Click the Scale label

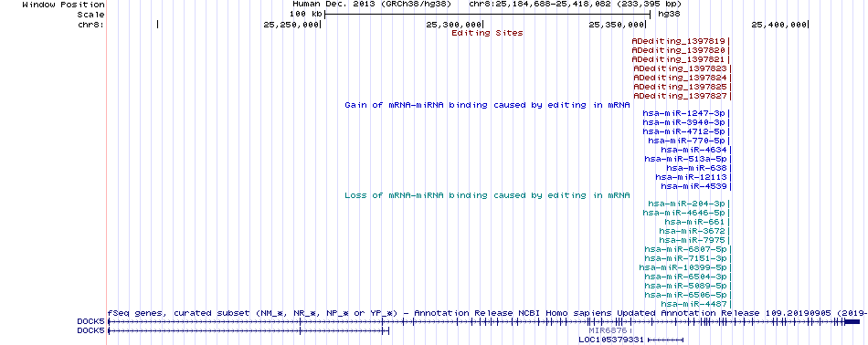tap(90, 15)
